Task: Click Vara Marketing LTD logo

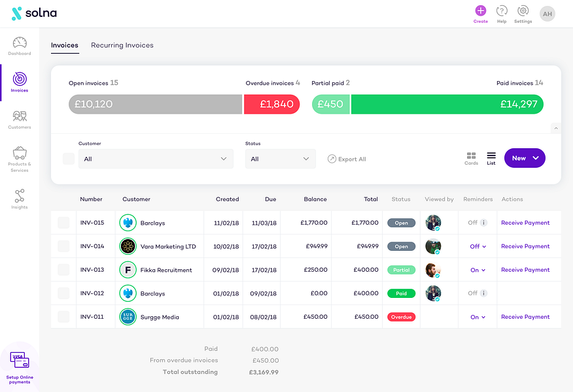Action: tap(128, 246)
